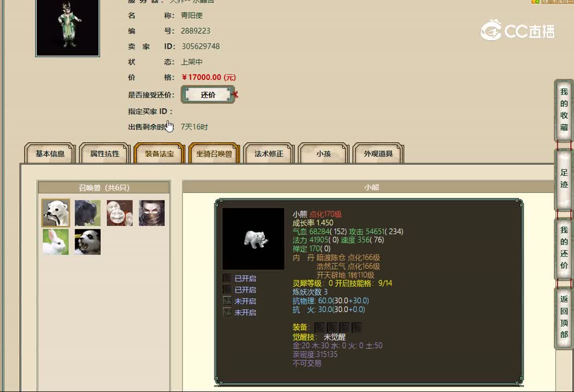Show the 外观道具 tab

(x=378, y=154)
